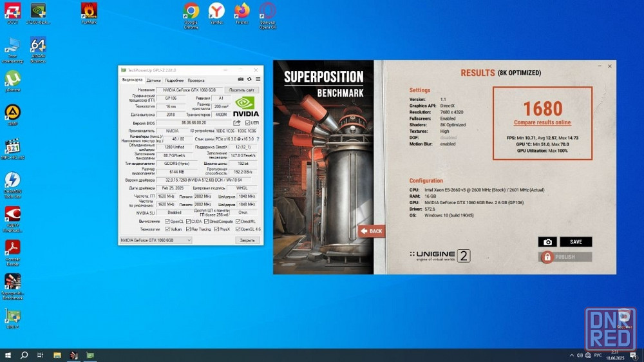
Task: Switch to GPU-Z taskbar button
Action: tap(90, 356)
